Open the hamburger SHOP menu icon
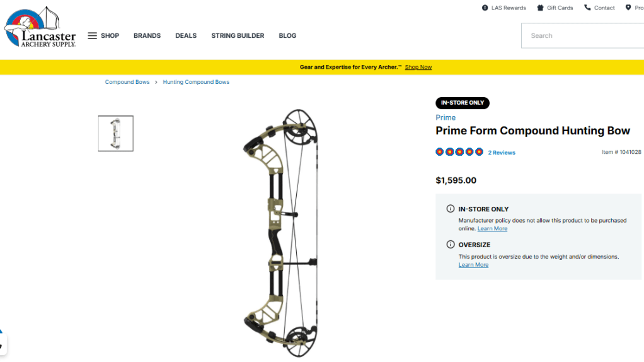 click(92, 36)
